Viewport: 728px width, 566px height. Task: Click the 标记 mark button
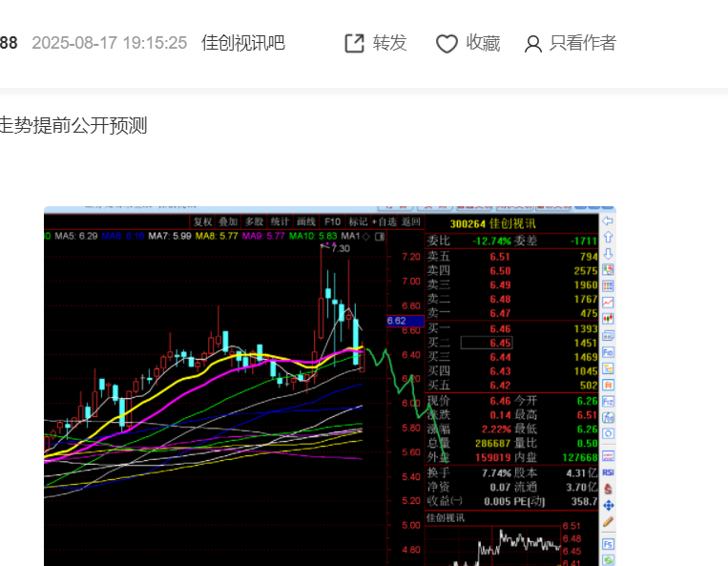click(358, 222)
